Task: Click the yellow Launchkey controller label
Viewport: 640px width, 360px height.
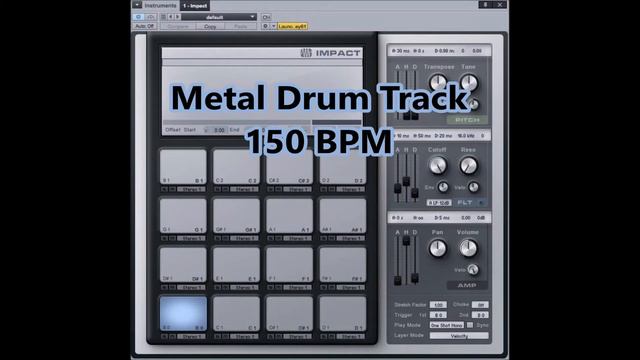Action: (292, 26)
